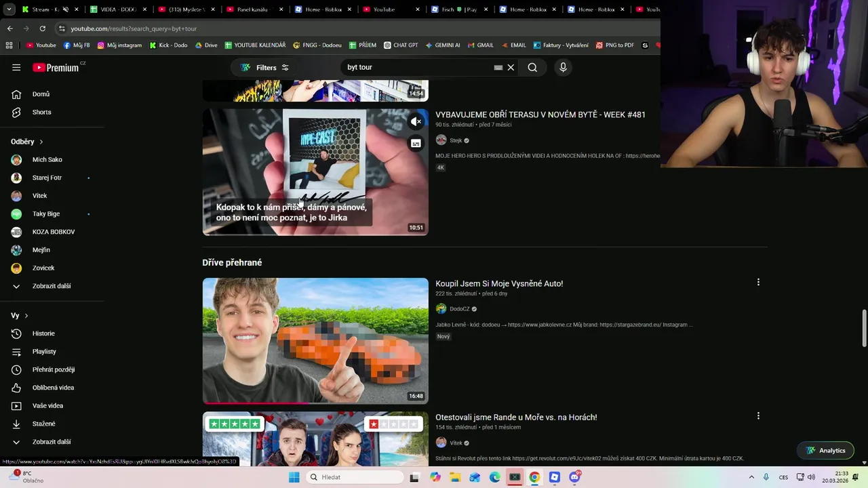Expand the Odběry section chevron
Image resolution: width=868 pixels, height=488 pixels.
coord(41,142)
